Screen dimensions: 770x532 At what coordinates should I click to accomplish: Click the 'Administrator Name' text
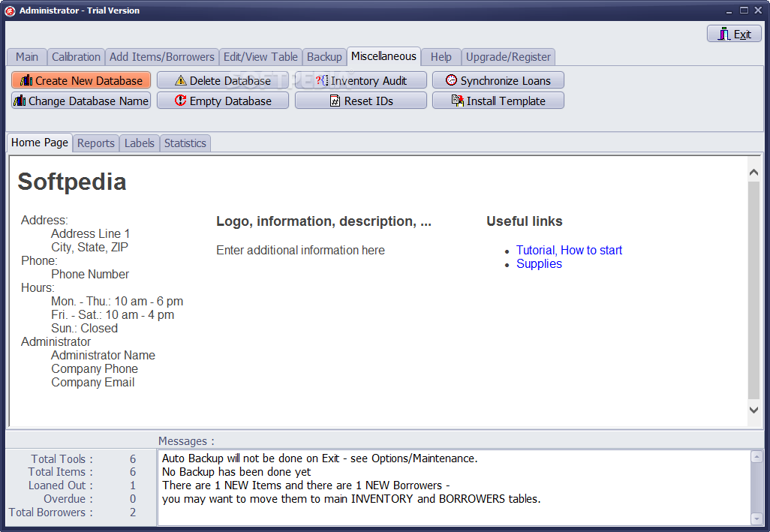103,355
